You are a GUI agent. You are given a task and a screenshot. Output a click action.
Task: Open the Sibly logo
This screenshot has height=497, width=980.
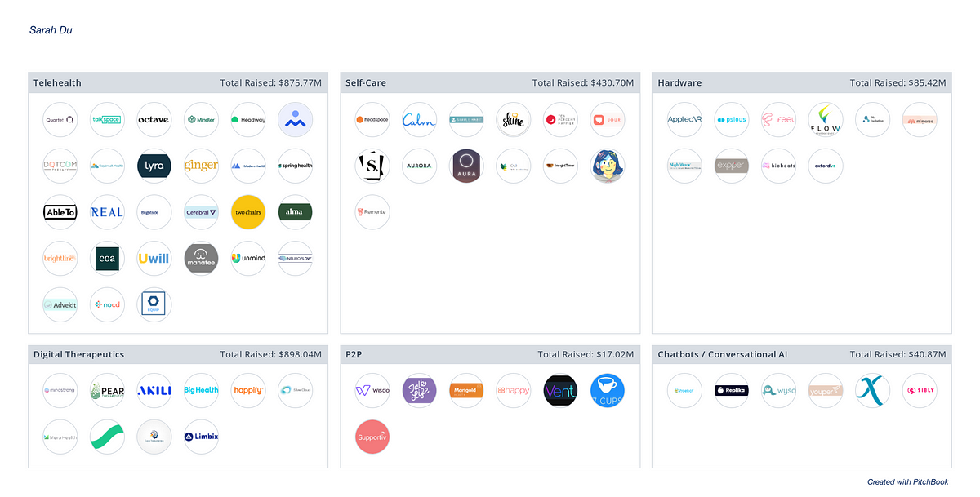[920, 390]
